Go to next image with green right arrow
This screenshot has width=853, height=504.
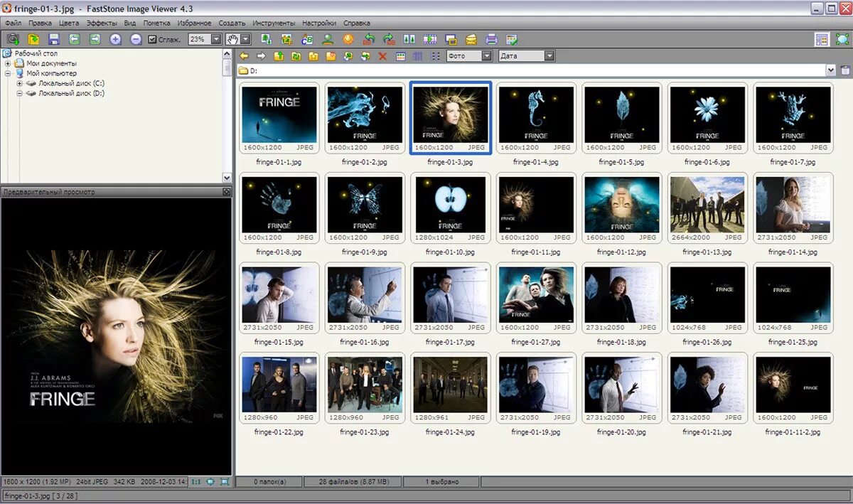[95, 39]
